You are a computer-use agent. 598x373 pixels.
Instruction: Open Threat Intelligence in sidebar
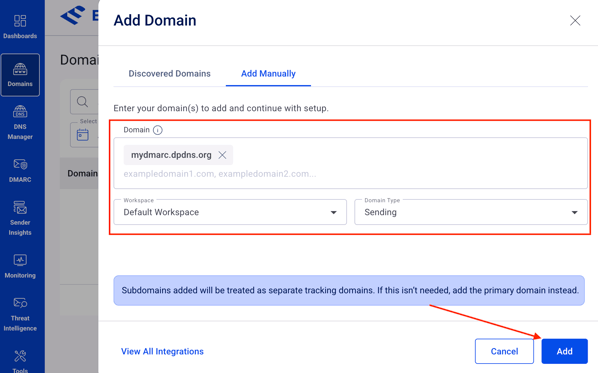click(20, 314)
